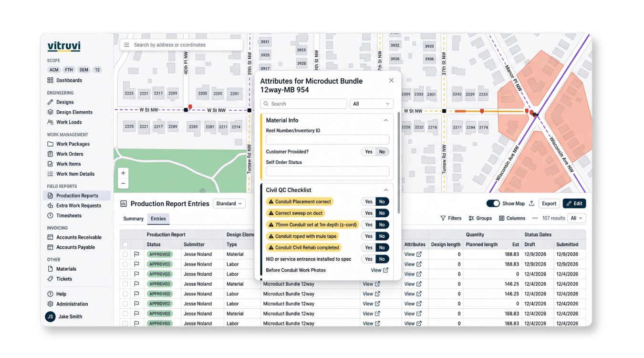Click the Edit button
644x358 pixels.
574,203
